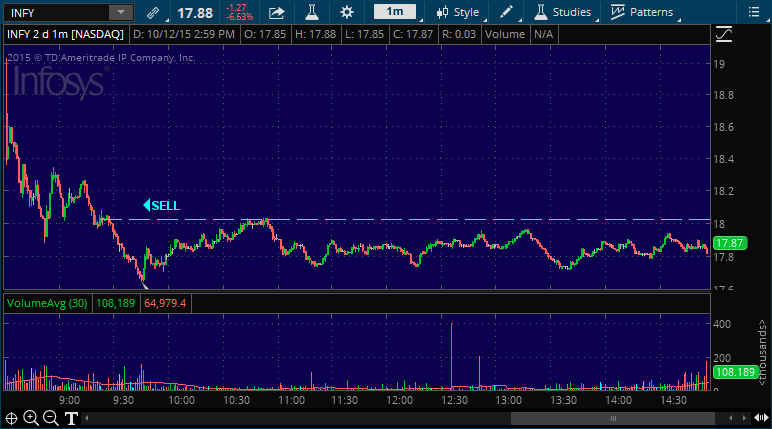Open the flask study tools icon
This screenshot has width=772, height=429.
coord(312,12)
